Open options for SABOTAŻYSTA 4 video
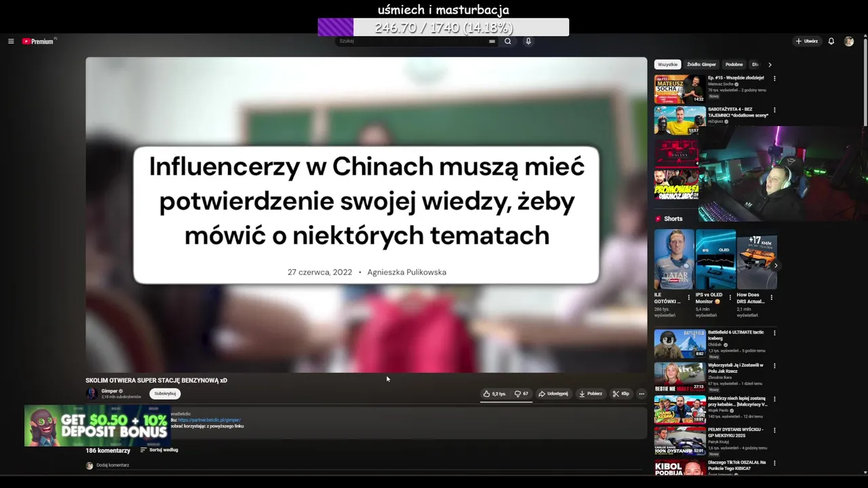This screenshot has width=868, height=488. (774, 110)
